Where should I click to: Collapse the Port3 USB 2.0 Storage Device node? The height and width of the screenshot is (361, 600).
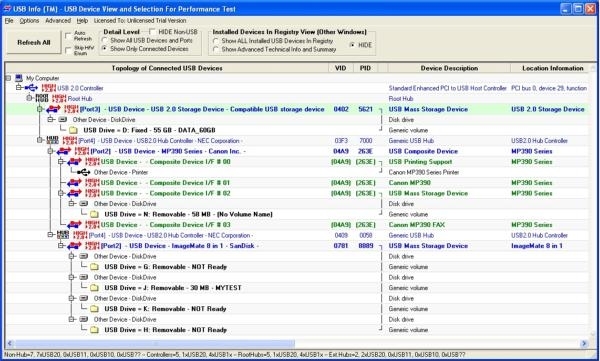click(x=40, y=109)
